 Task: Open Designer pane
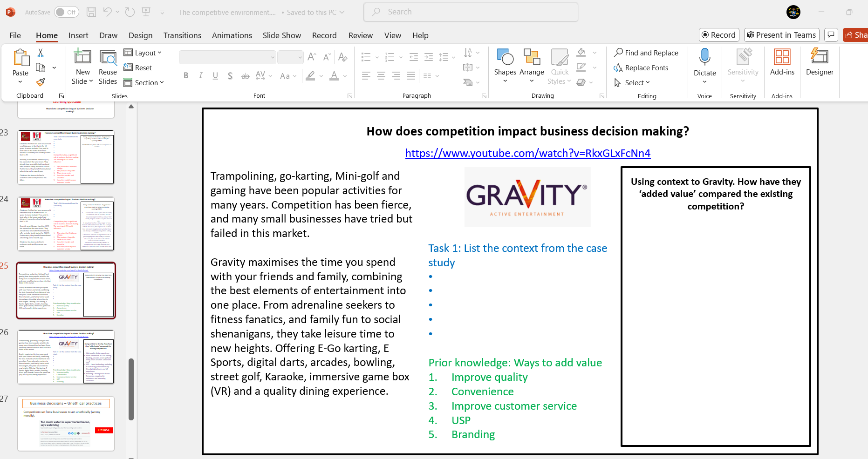pos(820,62)
